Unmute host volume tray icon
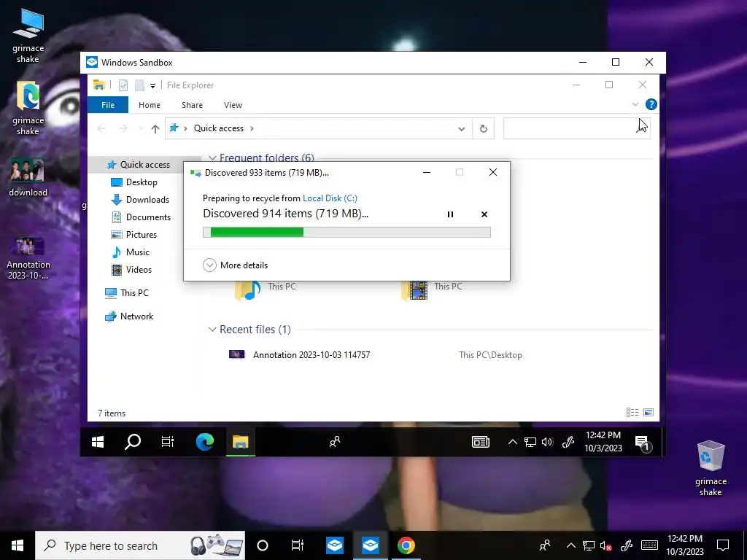747x560 pixels. (x=606, y=545)
